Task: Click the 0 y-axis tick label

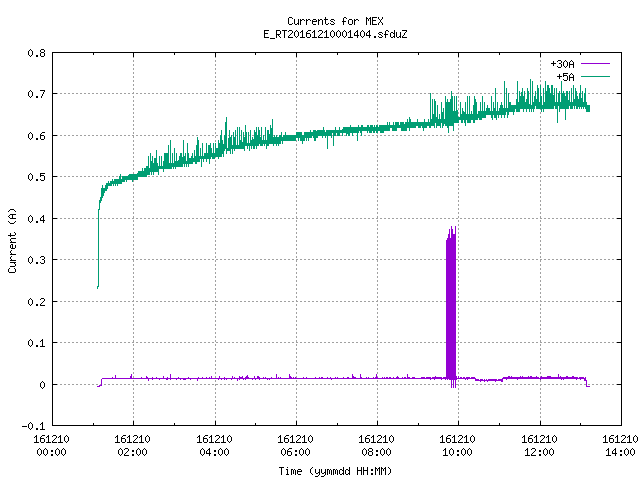Action: click(x=42, y=385)
